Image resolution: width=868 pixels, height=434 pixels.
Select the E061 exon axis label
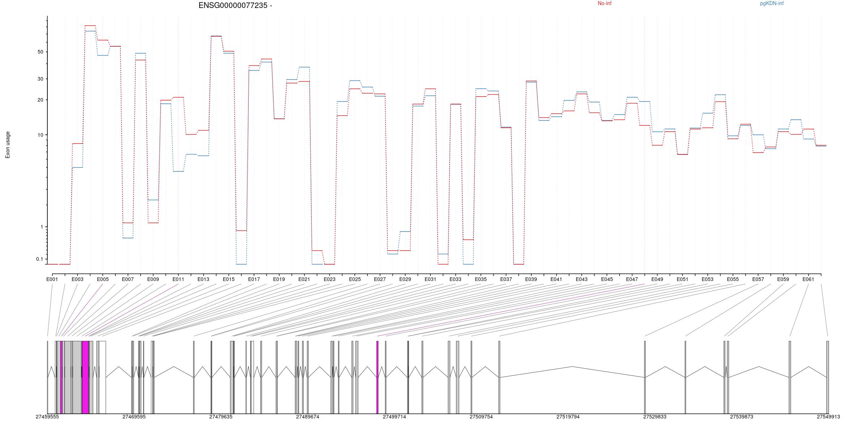click(x=808, y=279)
